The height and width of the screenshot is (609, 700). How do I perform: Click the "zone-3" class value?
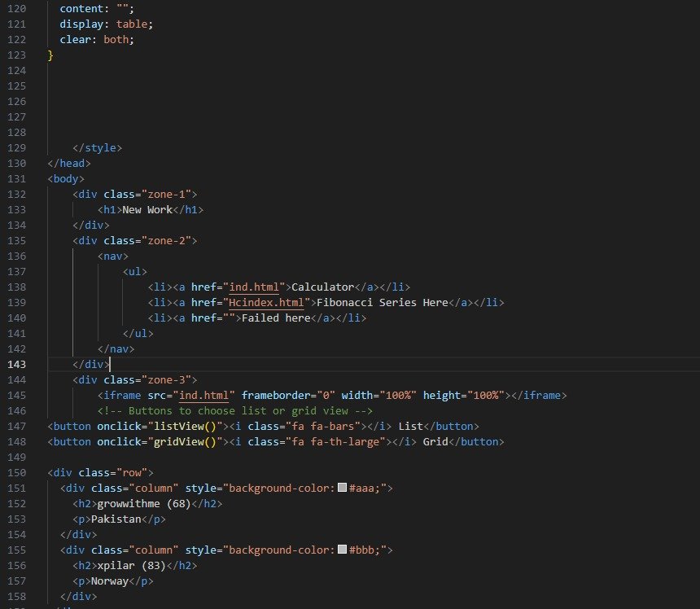pyautogui.click(x=166, y=380)
